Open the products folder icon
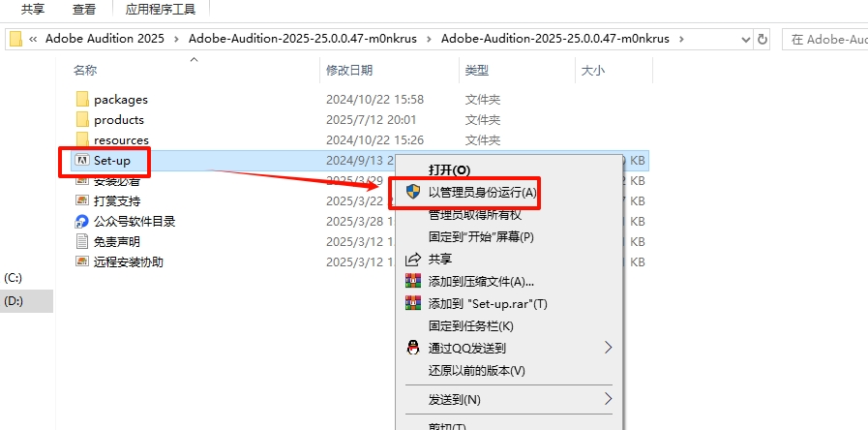The image size is (868, 430). tap(82, 120)
